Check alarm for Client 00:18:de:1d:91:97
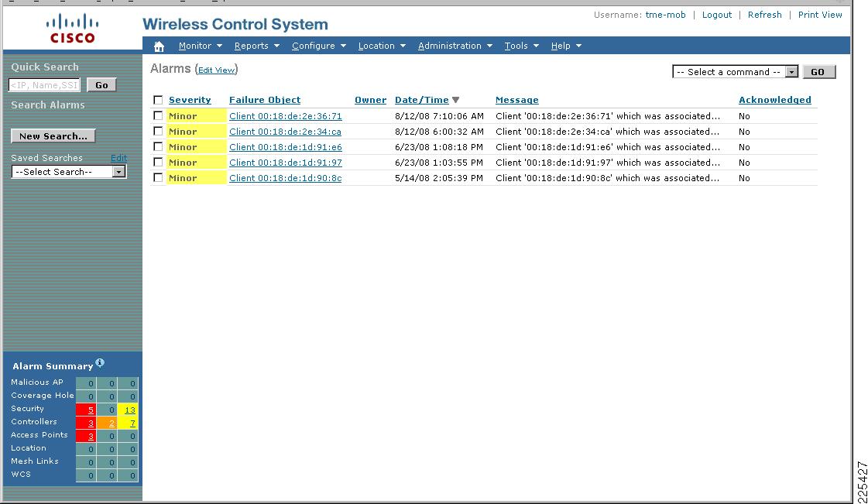 158,162
